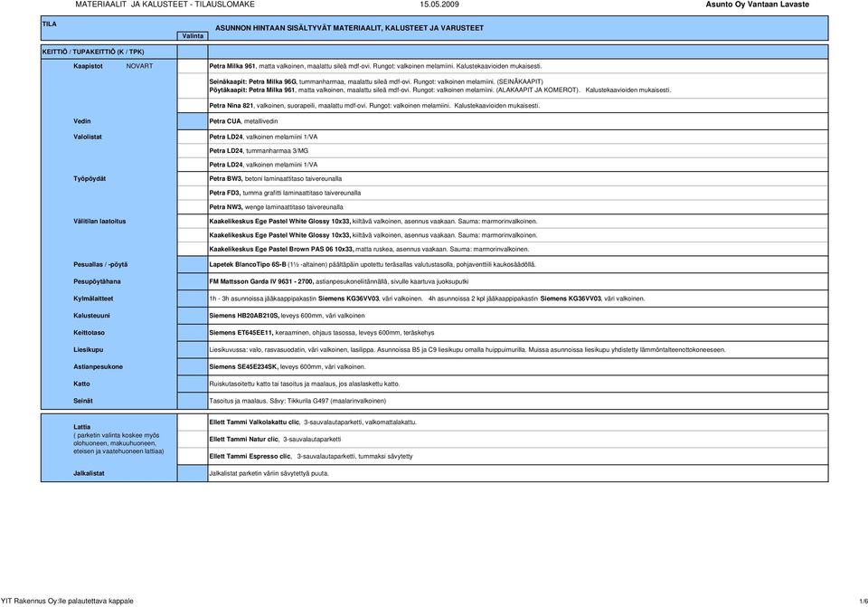
Task: Click 'Siemens SE45E234SK' dishwasher description
Action: tap(288, 367)
